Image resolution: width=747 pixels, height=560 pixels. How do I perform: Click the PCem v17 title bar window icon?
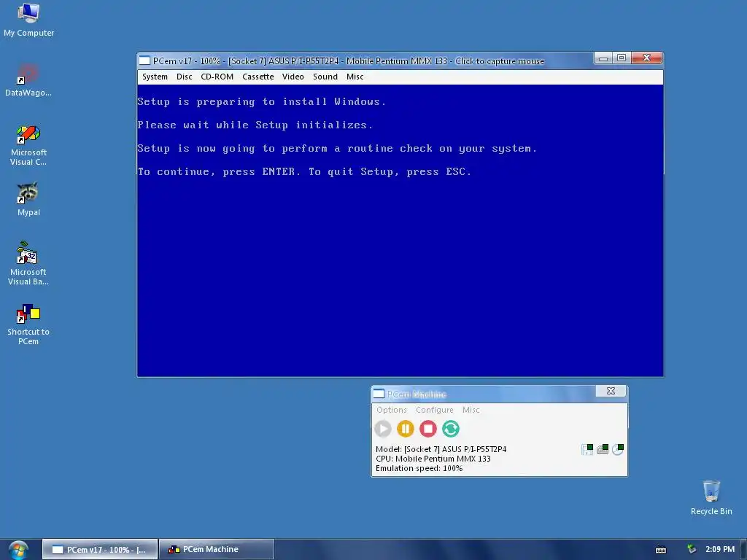coord(144,61)
